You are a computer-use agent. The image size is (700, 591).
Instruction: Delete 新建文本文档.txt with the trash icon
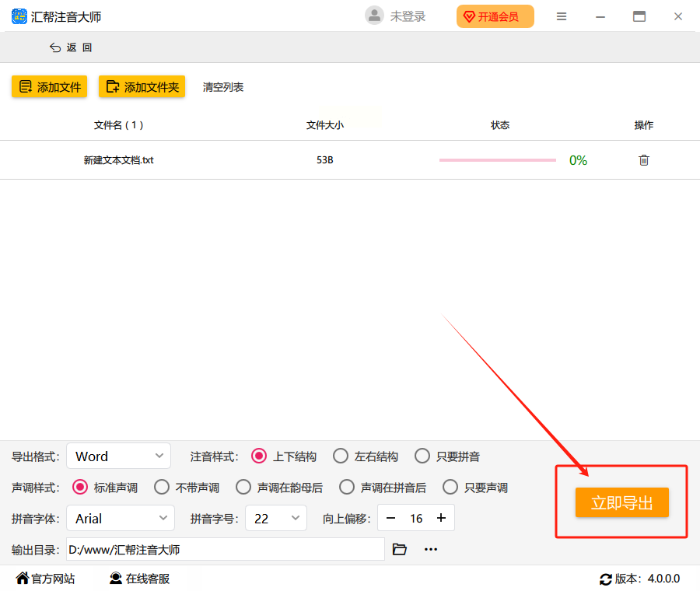[x=644, y=159]
